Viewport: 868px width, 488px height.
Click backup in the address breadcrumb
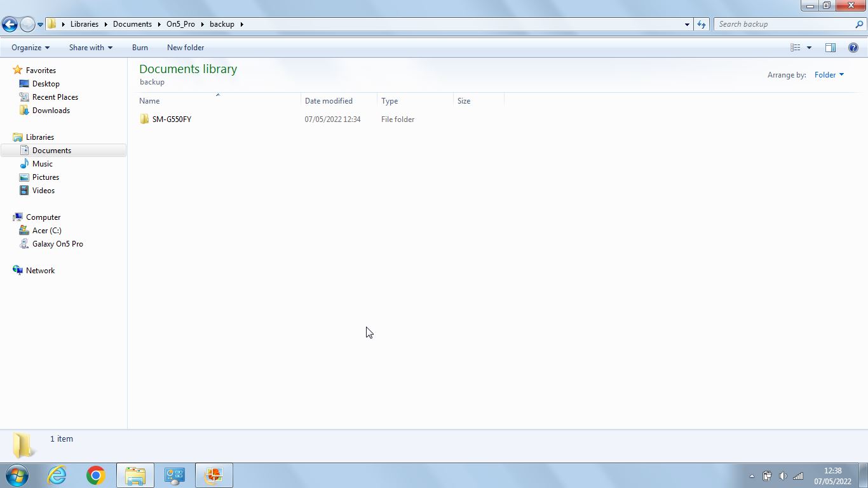click(x=222, y=24)
